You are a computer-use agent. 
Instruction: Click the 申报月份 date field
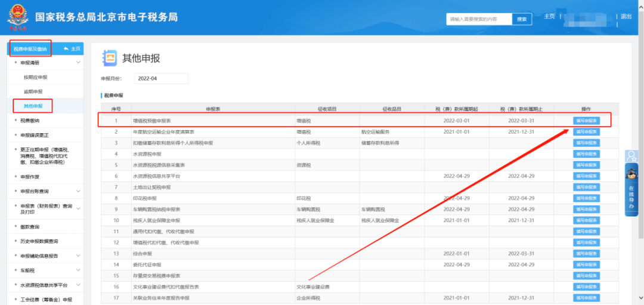pyautogui.click(x=161, y=79)
